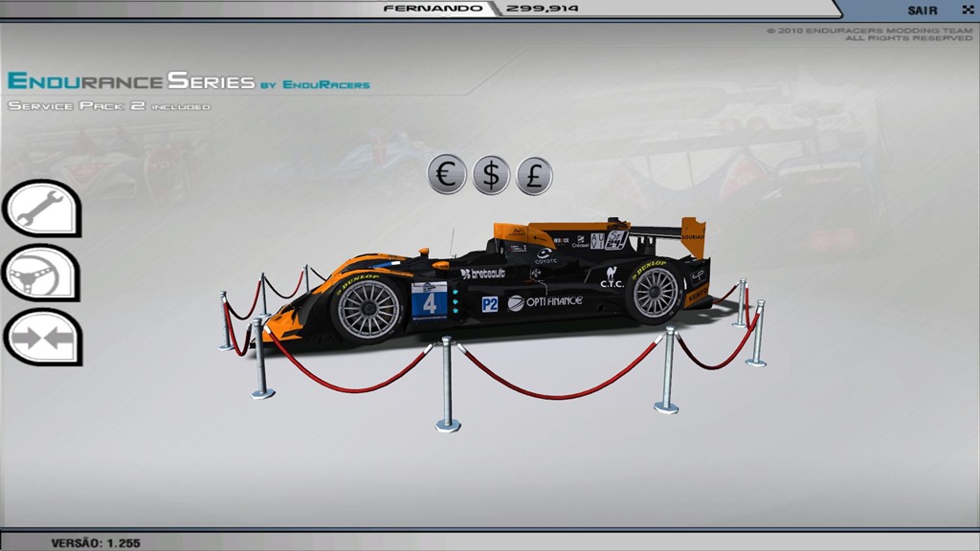Open the wrench tuning menu icon

42,209
